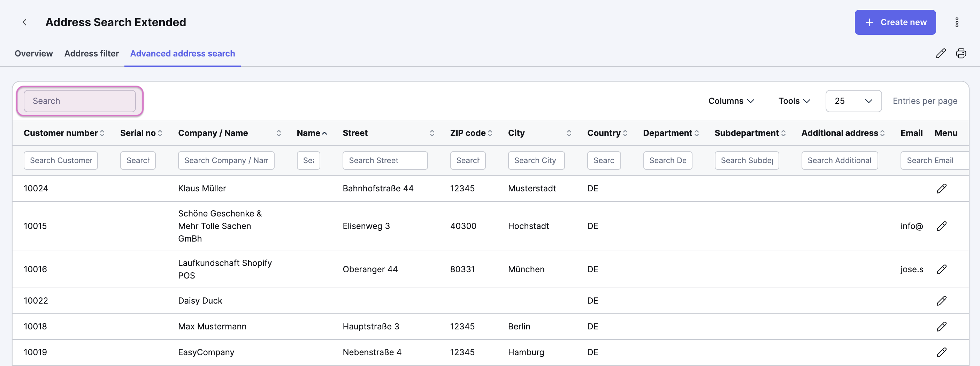Click the pencil edit icon near print

click(940, 53)
